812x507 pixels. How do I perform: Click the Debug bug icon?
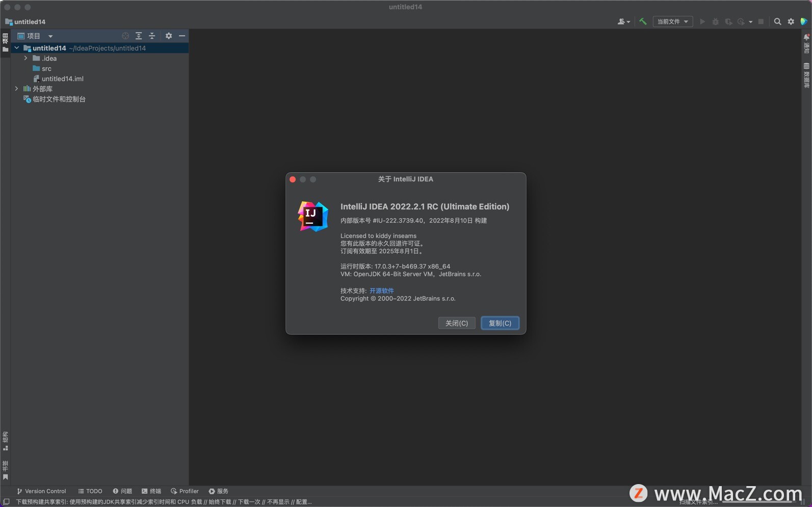point(716,21)
